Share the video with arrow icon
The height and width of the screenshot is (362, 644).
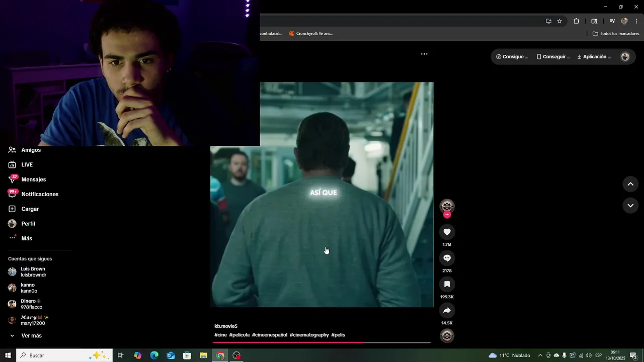(x=447, y=310)
